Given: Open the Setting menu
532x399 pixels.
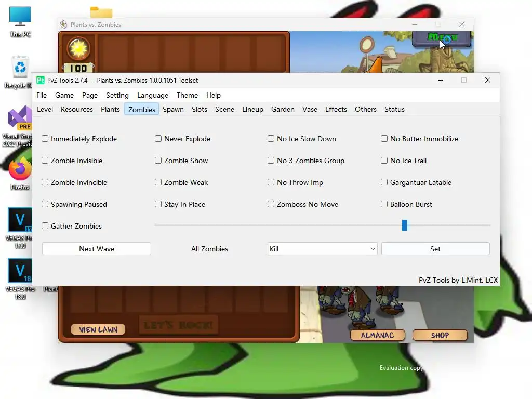Looking at the screenshot, I should pos(117,95).
